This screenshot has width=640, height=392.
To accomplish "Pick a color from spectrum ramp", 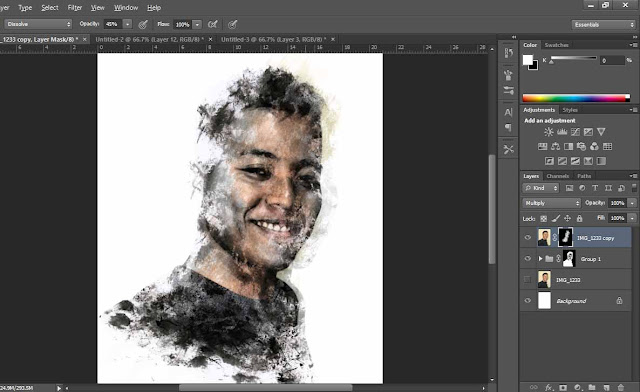I will point(576,98).
